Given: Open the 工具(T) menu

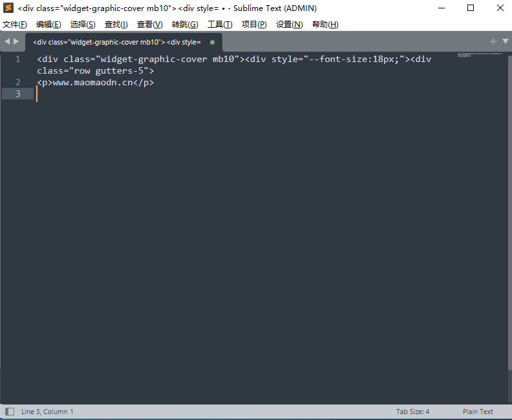Looking at the screenshot, I should 220,25.
